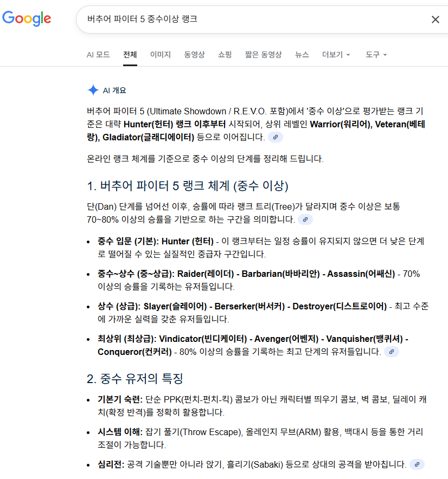Open the link chip next to the Conqueror bullet
The width and height of the screenshot is (448, 479).
(392, 352)
